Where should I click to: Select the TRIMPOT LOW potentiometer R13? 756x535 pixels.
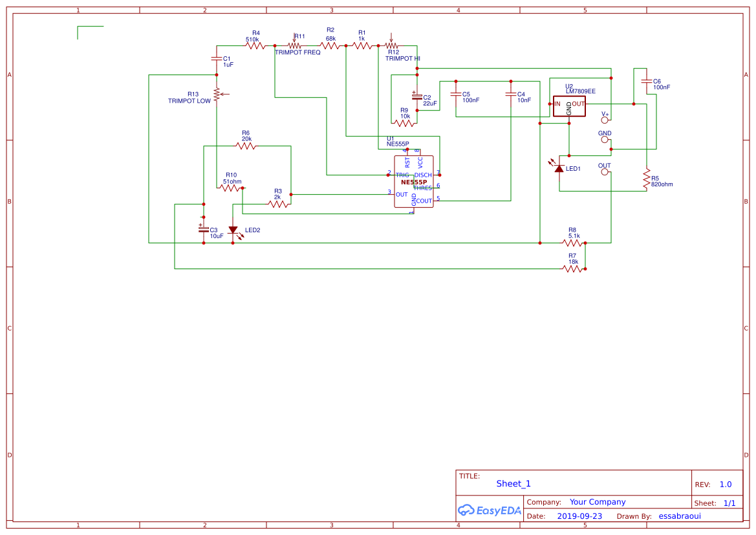coord(218,94)
